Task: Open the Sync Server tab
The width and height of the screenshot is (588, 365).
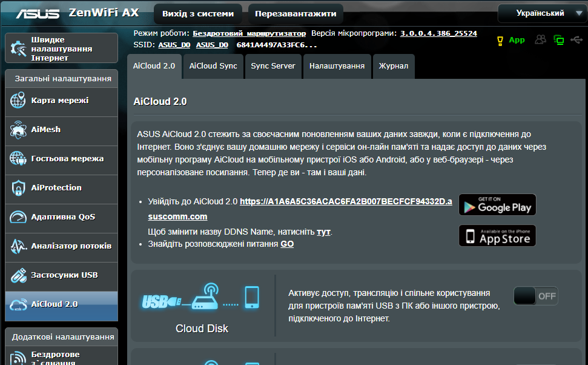Action: coord(273,66)
